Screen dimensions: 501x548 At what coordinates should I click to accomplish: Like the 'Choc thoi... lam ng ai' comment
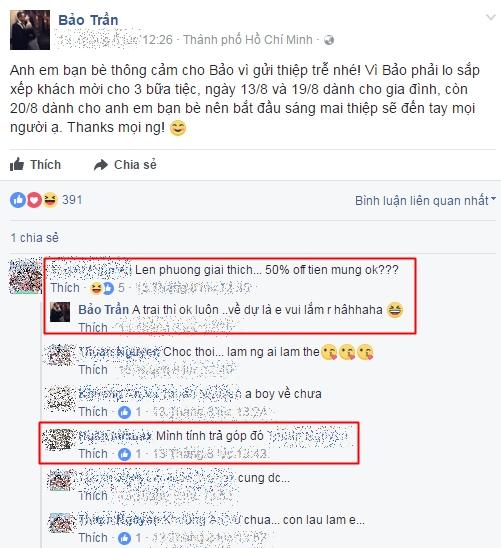pos(93,370)
